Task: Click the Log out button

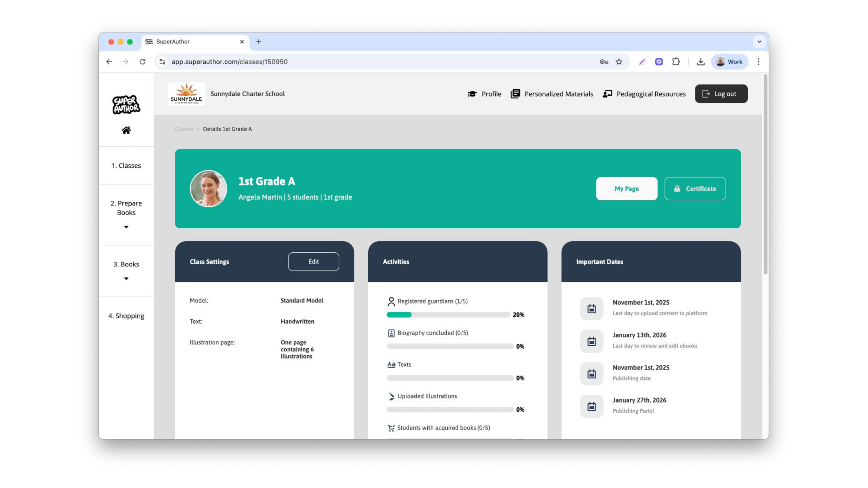Action: click(721, 94)
